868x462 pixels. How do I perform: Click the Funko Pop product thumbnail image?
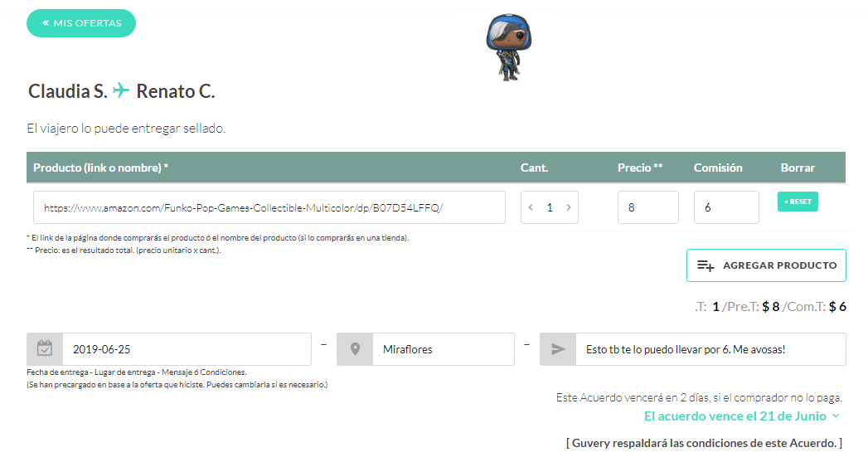[509, 47]
